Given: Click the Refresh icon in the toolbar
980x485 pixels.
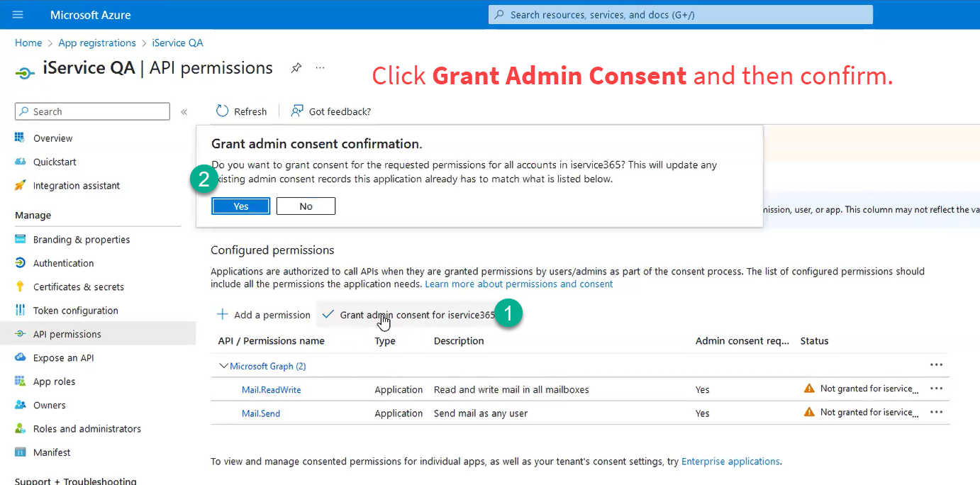Looking at the screenshot, I should click(x=222, y=111).
